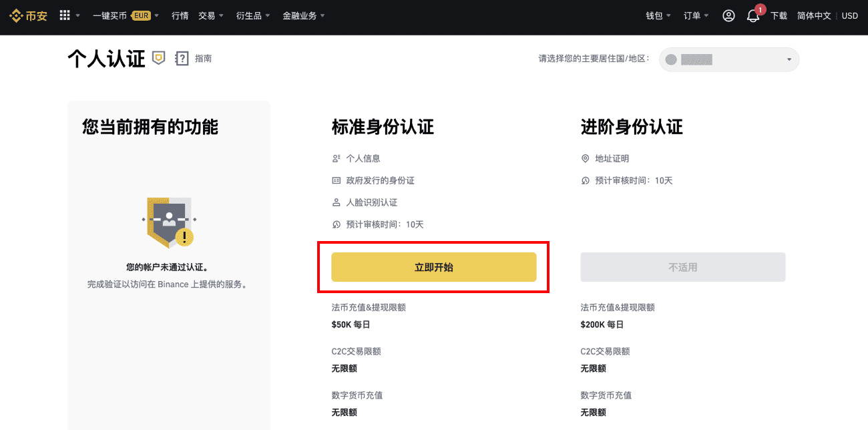
Task: Switch display language via 简体中文
Action: coord(813,15)
